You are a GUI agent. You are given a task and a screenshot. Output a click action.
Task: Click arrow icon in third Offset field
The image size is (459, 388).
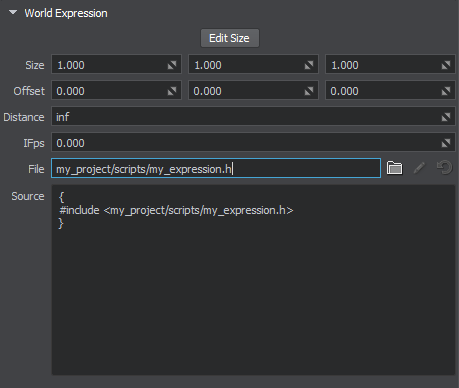(446, 91)
